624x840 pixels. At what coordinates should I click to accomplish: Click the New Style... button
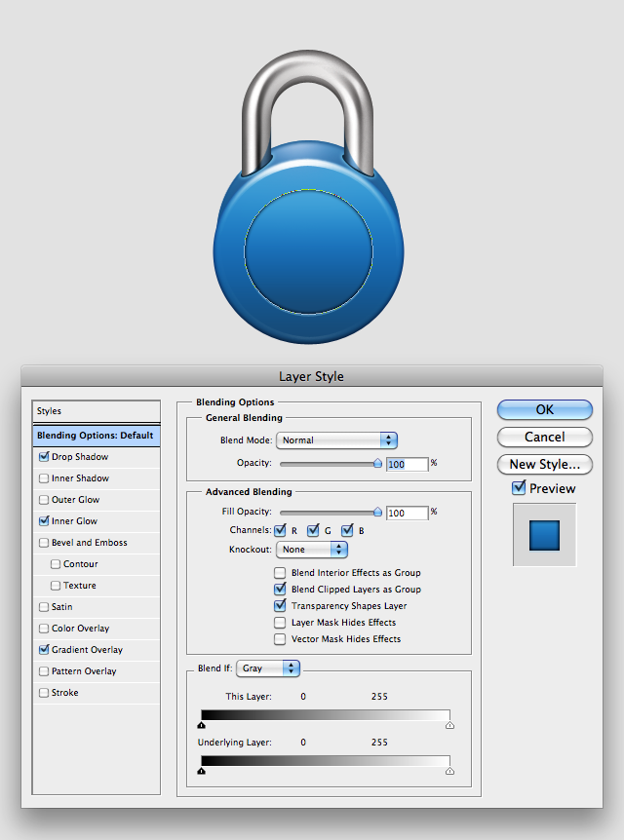[x=545, y=465]
